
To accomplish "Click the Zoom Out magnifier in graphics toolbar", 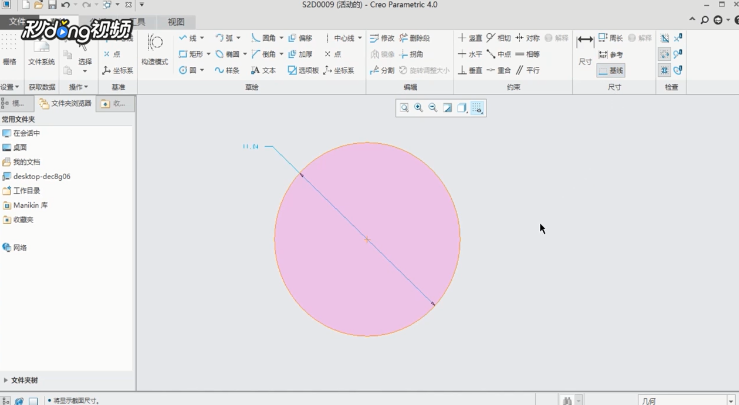I will [433, 107].
